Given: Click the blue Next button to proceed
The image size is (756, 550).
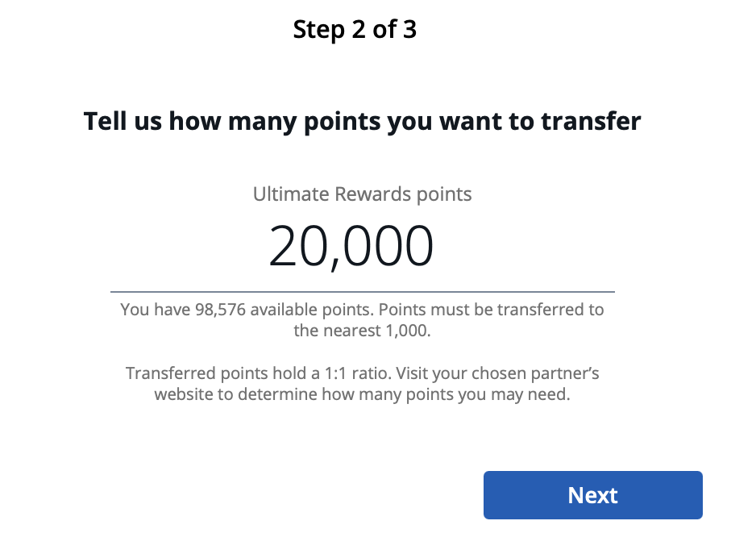Looking at the screenshot, I should pyautogui.click(x=592, y=495).
